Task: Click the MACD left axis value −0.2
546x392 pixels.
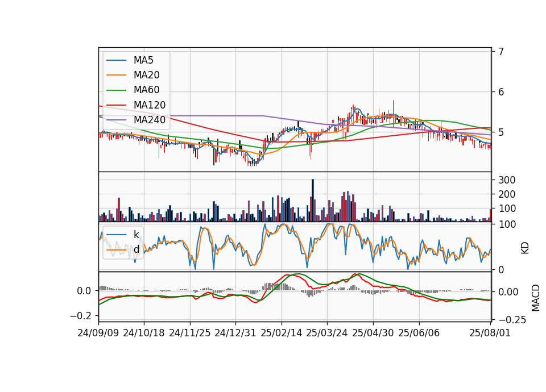Action: tap(81, 316)
